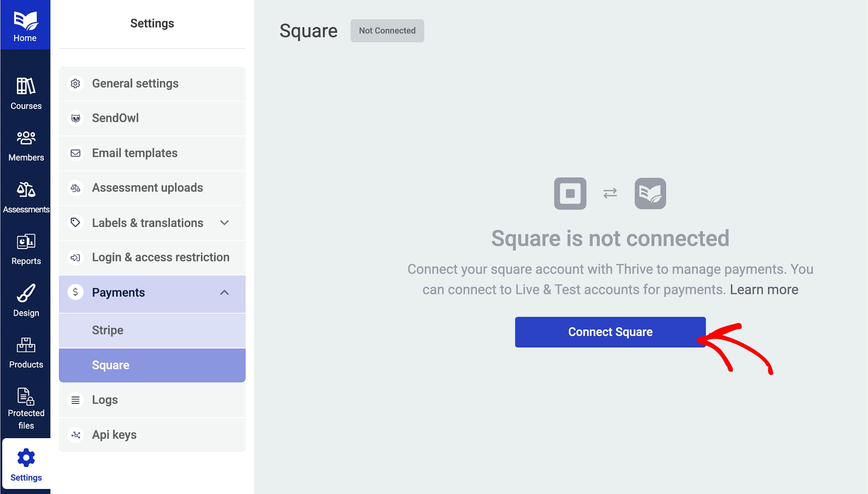
Task: Click the Connect Square button
Action: tap(610, 332)
